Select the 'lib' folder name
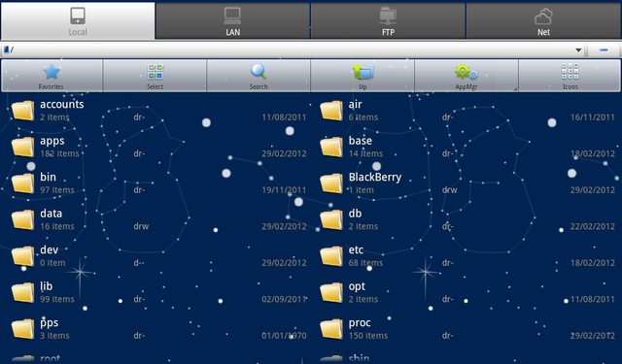The height and width of the screenshot is (364, 622). [46, 286]
